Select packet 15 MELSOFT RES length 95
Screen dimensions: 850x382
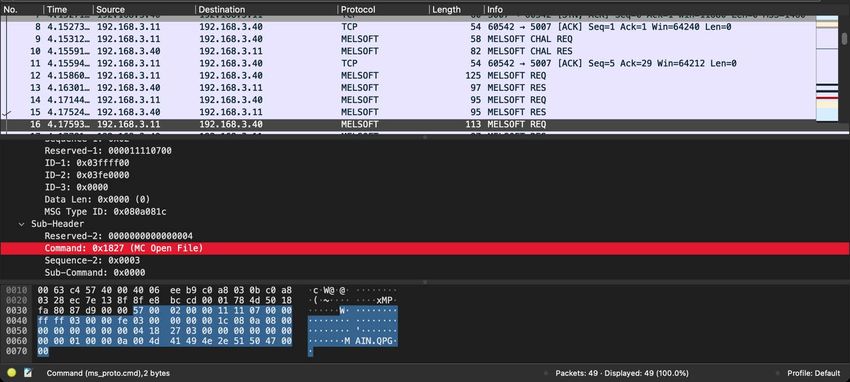point(408,112)
